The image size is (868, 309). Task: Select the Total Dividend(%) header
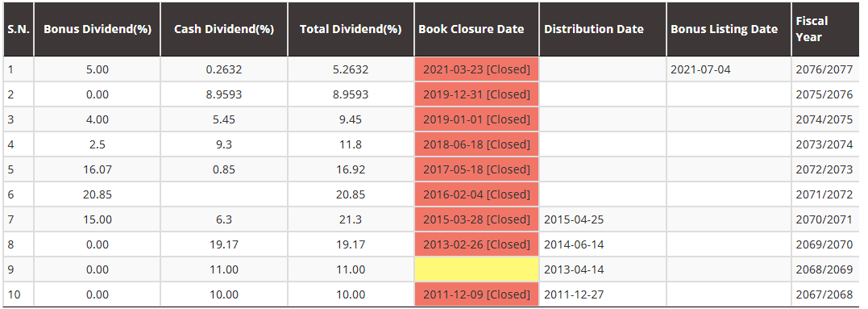pos(351,29)
